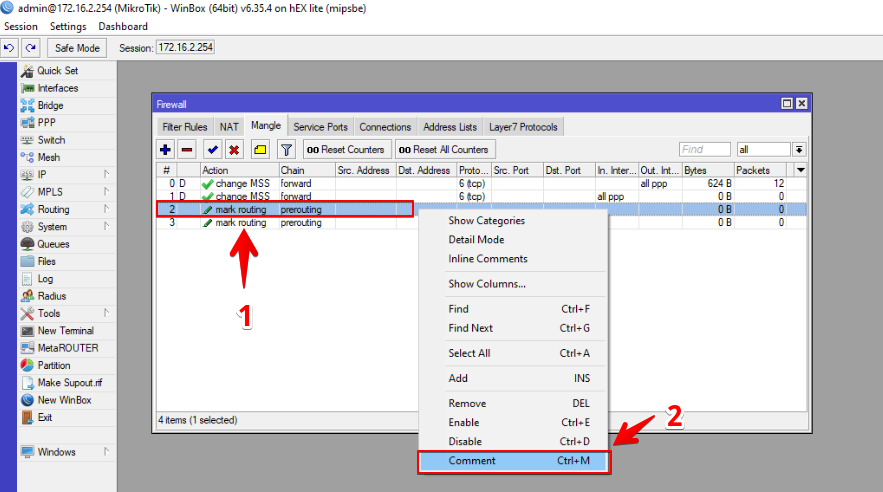Click Make Supout.rif in the sidebar
This screenshot has width=883, height=492.
point(70,383)
